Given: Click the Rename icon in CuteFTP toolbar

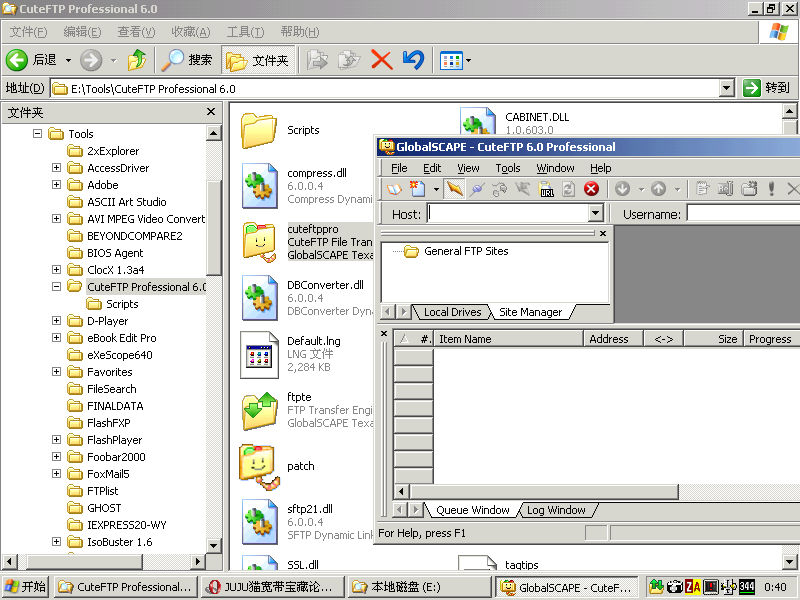Looking at the screenshot, I should (725, 189).
